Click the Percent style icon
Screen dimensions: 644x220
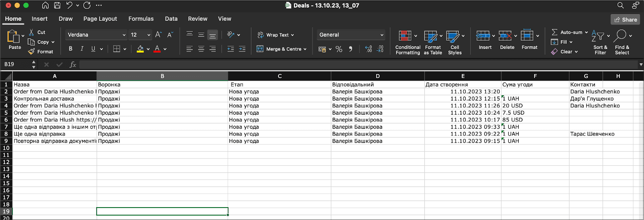coord(339,49)
